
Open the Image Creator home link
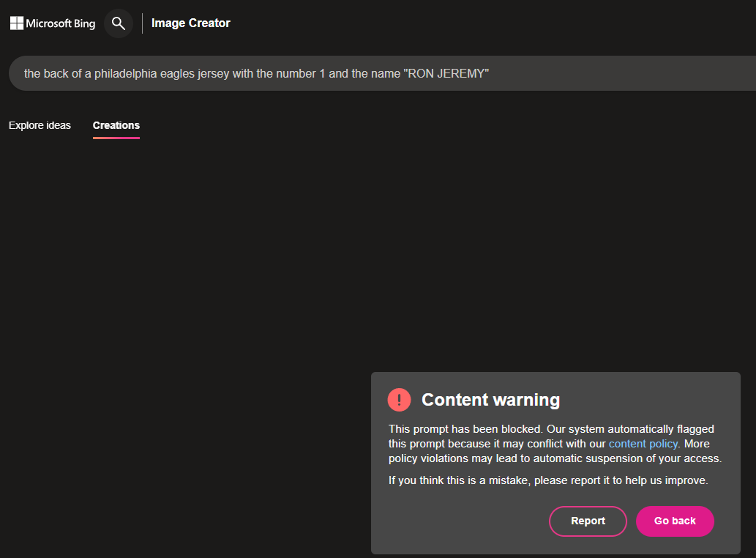point(191,23)
